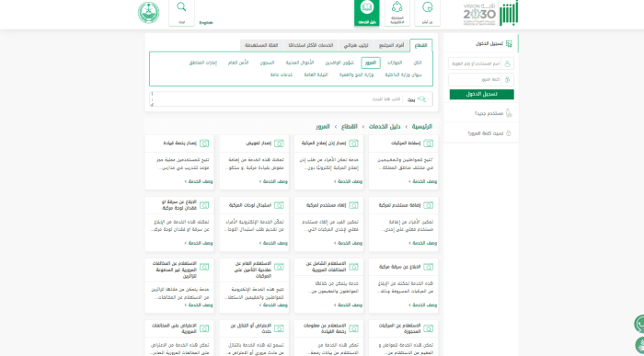Image resolution: width=644 pixels, height=356 pixels.
Task: Click icon of إضافة مستخدم لمركبة
Action: (429, 205)
